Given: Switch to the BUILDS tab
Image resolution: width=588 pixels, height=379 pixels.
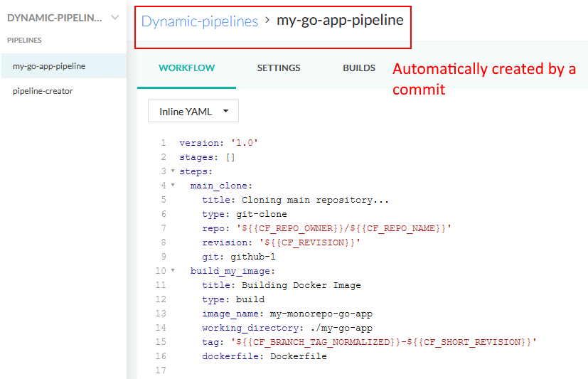Looking at the screenshot, I should [x=359, y=68].
